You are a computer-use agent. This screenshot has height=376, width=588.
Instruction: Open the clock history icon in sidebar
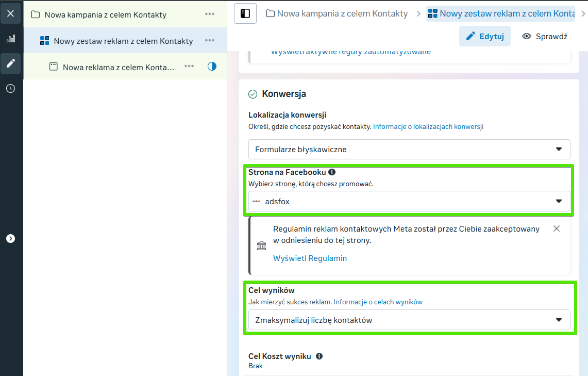coord(11,89)
